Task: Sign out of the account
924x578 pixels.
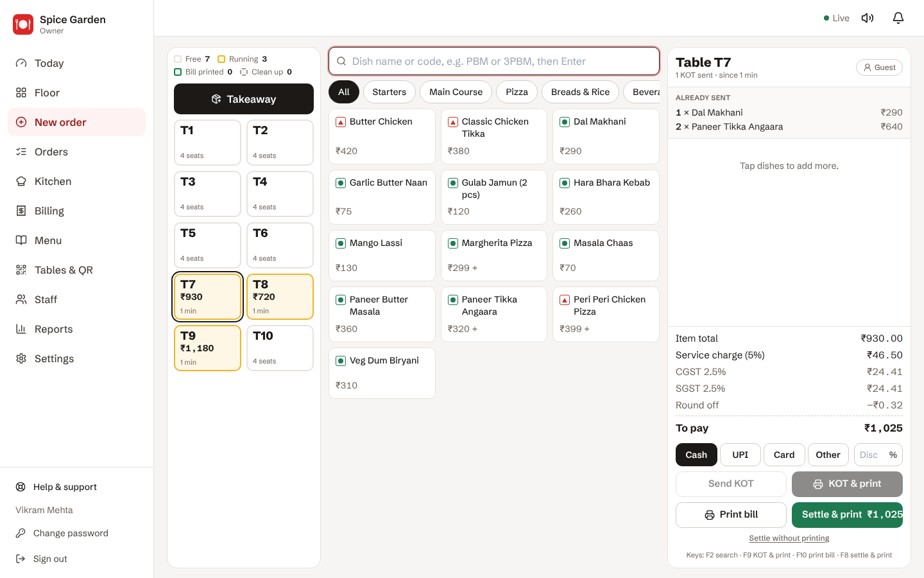Action: point(77,559)
